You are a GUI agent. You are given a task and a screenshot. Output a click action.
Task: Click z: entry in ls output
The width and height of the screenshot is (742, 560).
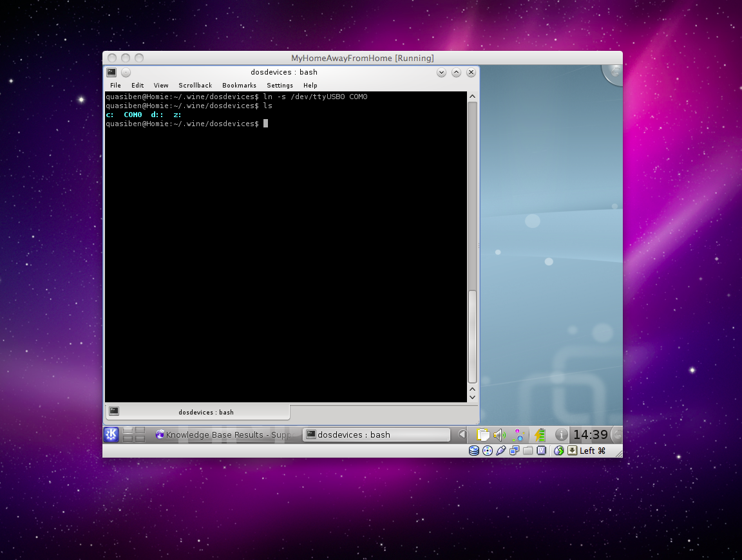[178, 115]
